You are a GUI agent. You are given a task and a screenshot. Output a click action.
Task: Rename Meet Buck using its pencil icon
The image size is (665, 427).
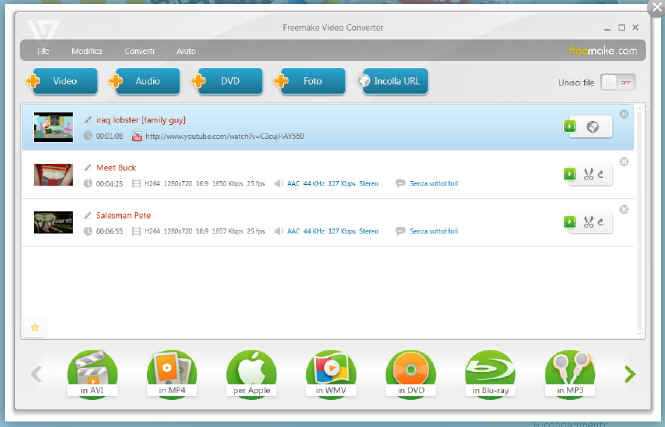tap(88, 167)
